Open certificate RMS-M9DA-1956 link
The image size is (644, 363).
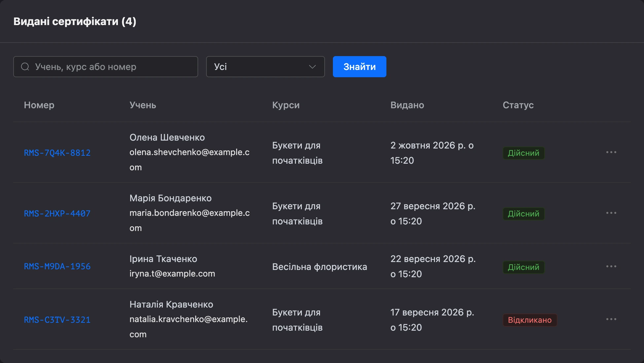57,266
